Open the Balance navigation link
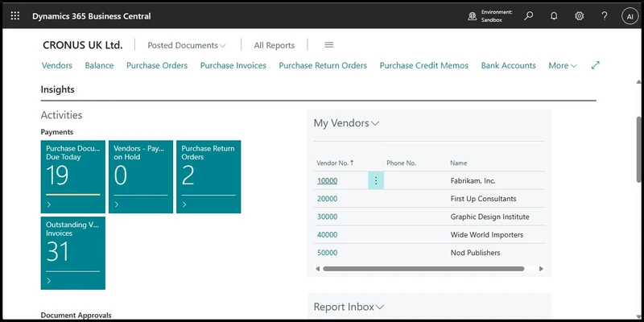 [x=99, y=65]
